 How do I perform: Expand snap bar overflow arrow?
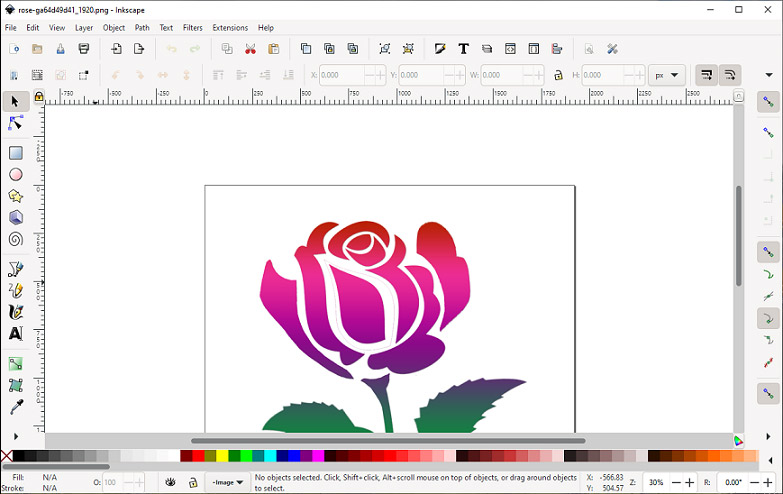tap(768, 437)
